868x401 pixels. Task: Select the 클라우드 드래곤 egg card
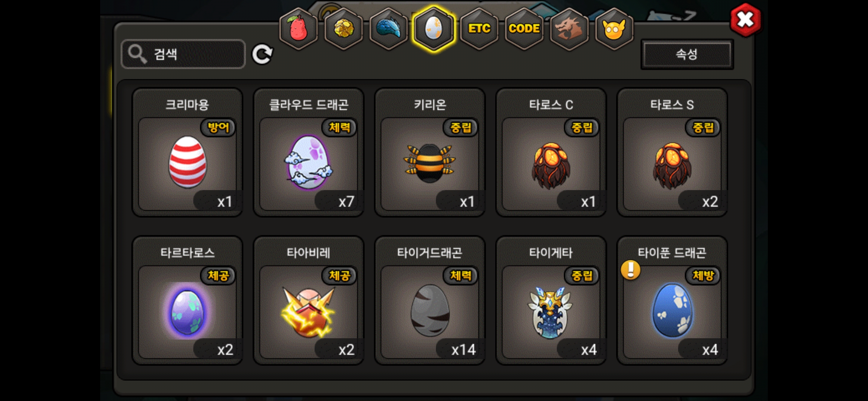tap(309, 152)
